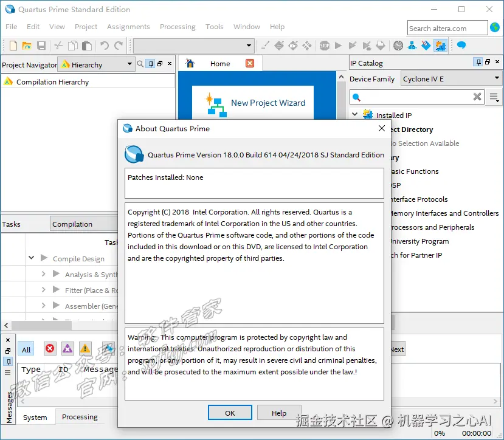Open the Timing Analyzer clock icon
The image size is (504, 440).
pyautogui.click(x=398, y=46)
